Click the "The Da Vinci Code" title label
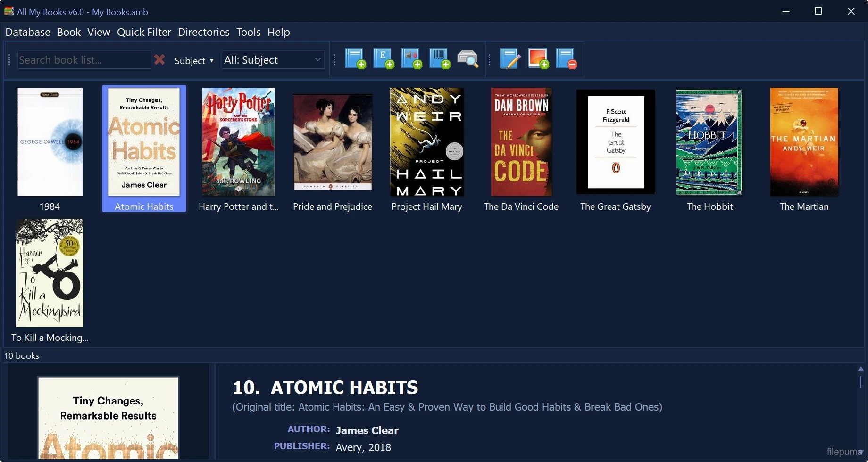868x462 pixels. coord(521,206)
